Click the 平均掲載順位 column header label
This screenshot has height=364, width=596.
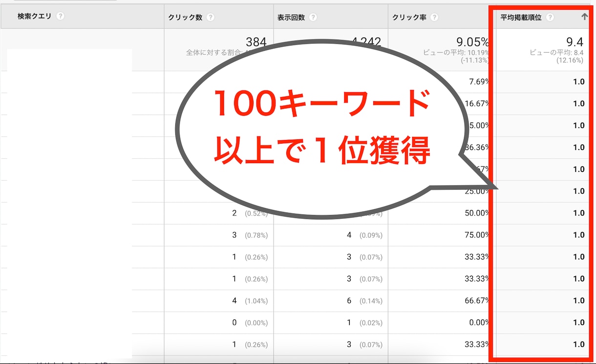pyautogui.click(x=521, y=17)
